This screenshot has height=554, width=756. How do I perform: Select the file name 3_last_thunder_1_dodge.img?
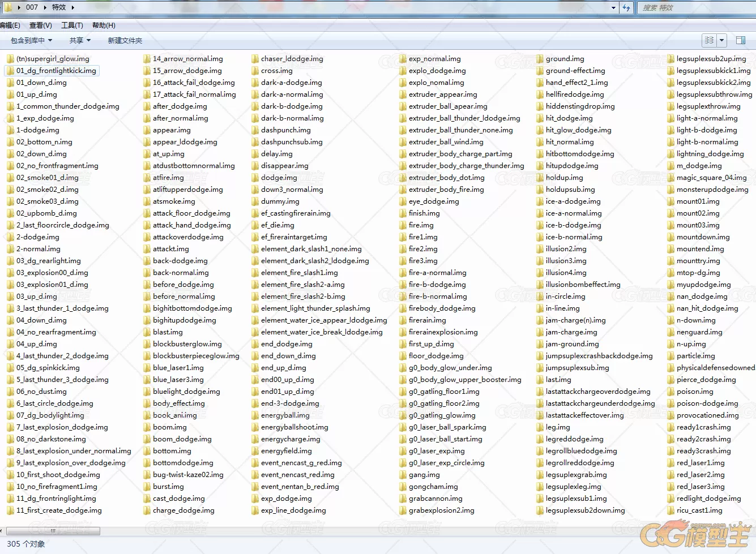(x=62, y=308)
